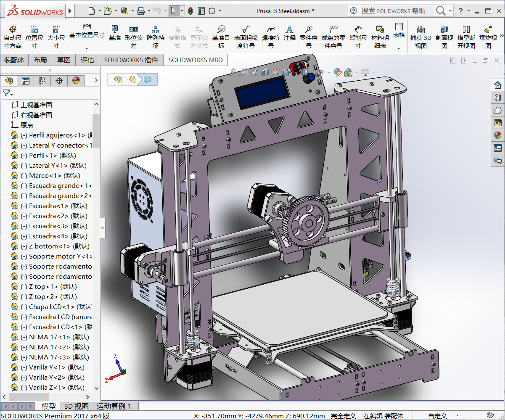Click the Stacked Balloons (成组的零件序号) tool
505x420 pixels.
click(333, 37)
